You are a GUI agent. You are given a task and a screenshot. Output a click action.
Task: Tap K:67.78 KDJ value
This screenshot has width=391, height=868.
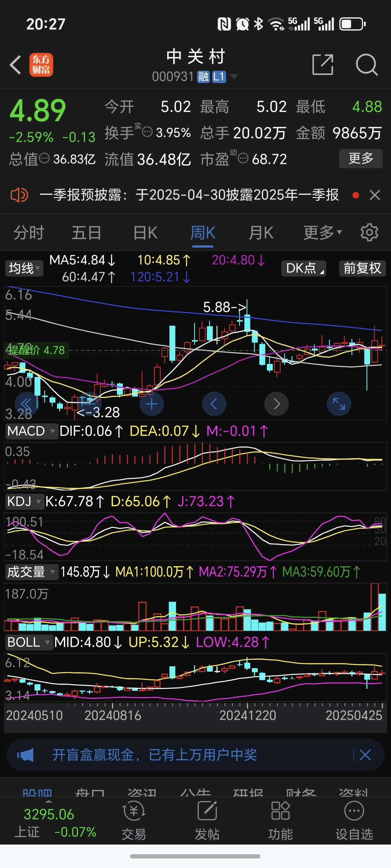pos(75,502)
